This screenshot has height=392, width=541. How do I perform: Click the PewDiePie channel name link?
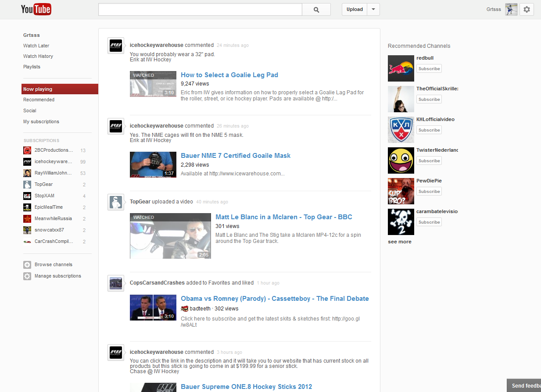pyautogui.click(x=429, y=181)
